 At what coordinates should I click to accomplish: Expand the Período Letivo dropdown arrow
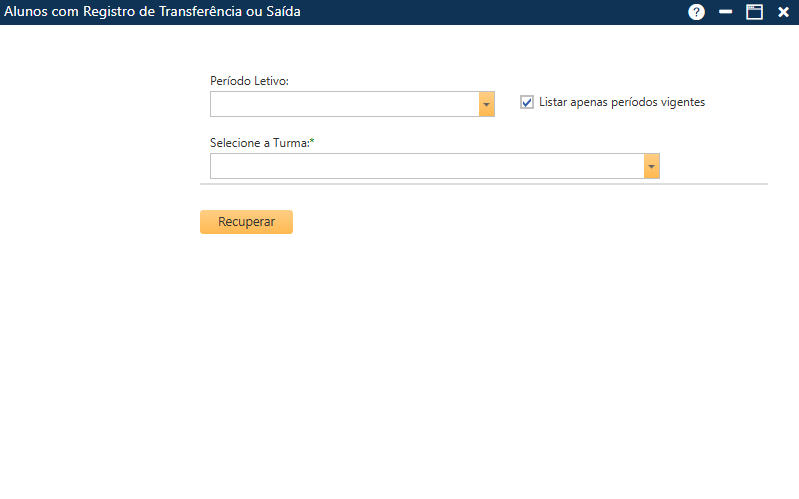coord(487,104)
